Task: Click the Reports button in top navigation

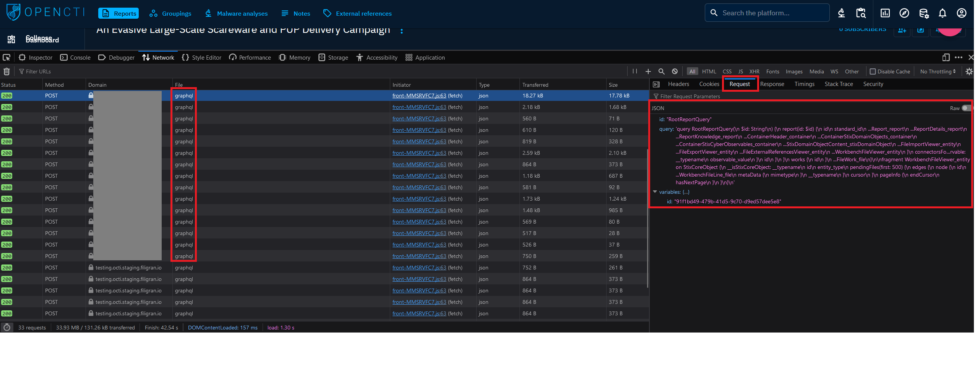Action: coord(118,13)
